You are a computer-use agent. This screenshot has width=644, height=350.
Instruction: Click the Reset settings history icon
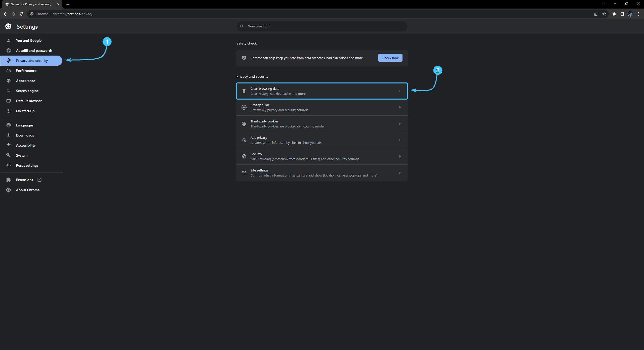pyautogui.click(x=8, y=165)
